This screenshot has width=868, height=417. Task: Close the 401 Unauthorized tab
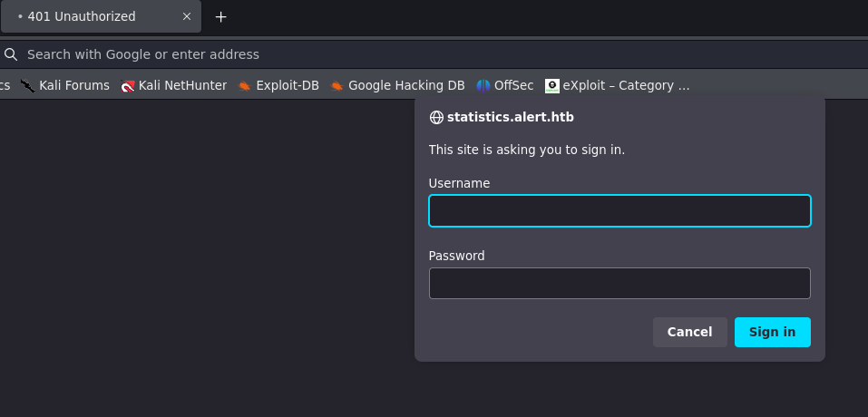click(187, 16)
